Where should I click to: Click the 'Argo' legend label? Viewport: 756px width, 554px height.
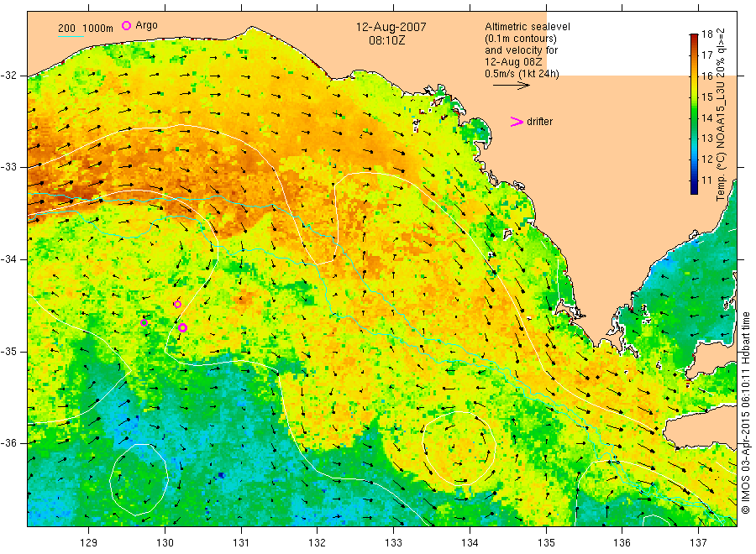click(x=146, y=25)
